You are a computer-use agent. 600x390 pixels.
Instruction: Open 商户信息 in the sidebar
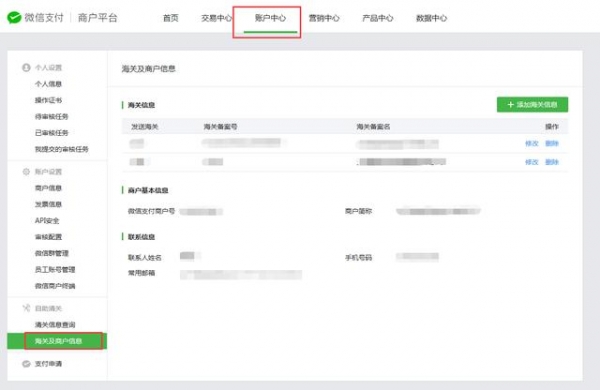point(48,188)
